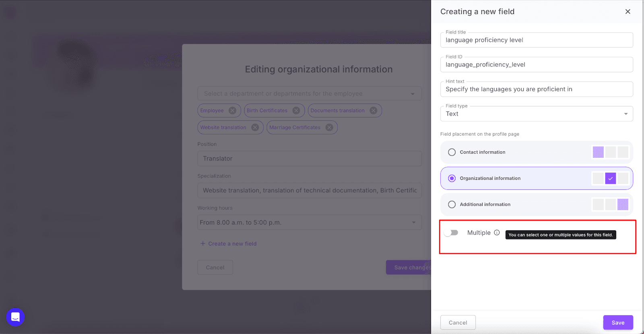Remove the Documents translation tag
This screenshot has width=644, height=334.
[374, 111]
